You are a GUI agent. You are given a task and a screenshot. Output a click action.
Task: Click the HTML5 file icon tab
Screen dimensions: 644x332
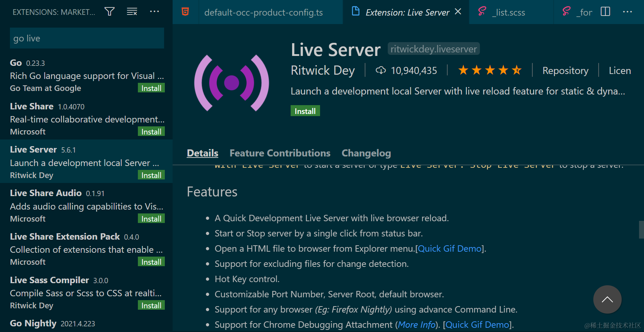point(185,12)
